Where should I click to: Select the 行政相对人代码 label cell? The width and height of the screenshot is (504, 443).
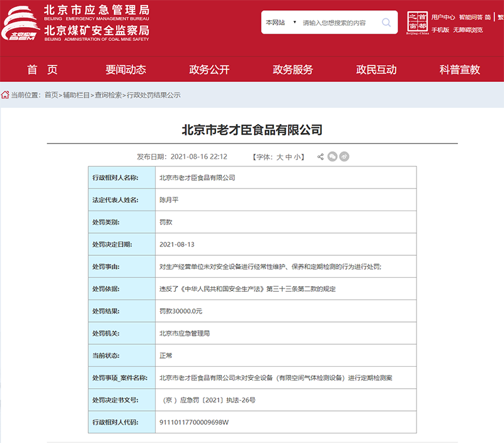pyautogui.click(x=122, y=422)
